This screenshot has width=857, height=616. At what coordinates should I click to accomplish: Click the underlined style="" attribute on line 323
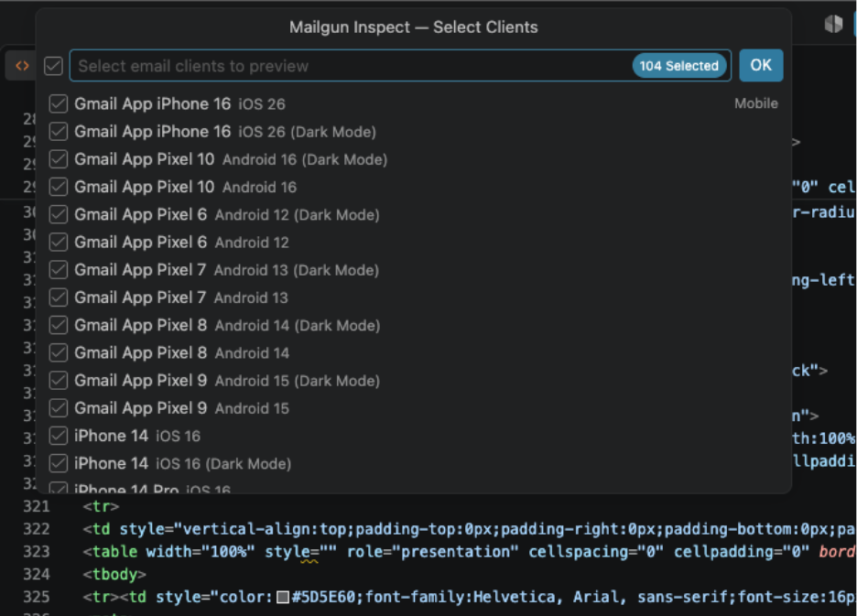[x=300, y=552]
